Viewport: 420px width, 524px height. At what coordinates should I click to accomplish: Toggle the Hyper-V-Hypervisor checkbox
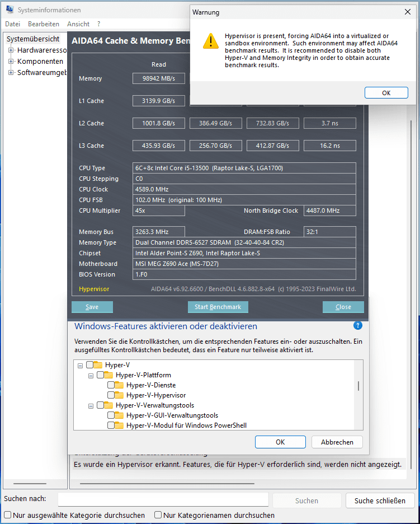[111, 395]
